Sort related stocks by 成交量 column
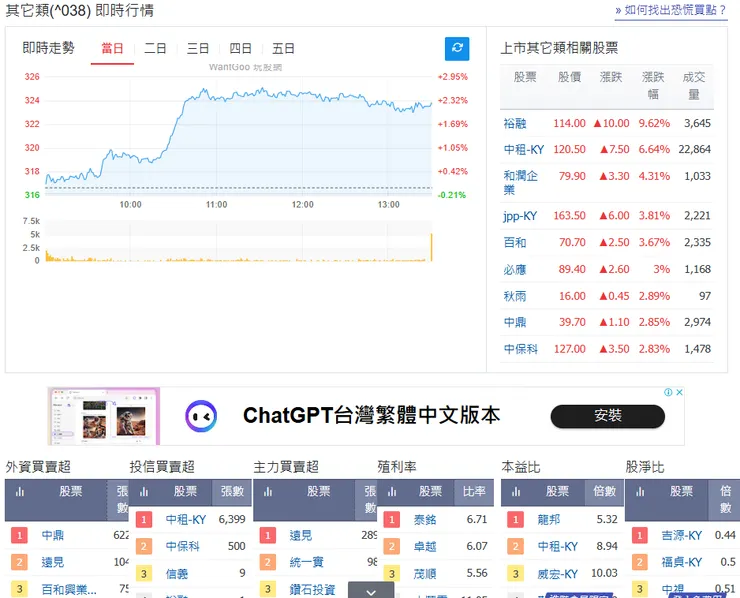The image size is (740, 598). point(694,85)
